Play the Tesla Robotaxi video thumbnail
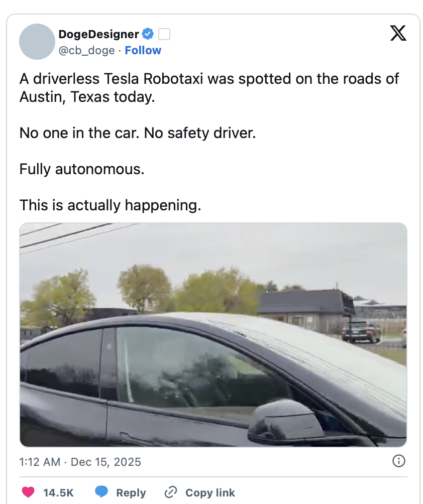Screen dimensions: 423x504 tap(213, 334)
